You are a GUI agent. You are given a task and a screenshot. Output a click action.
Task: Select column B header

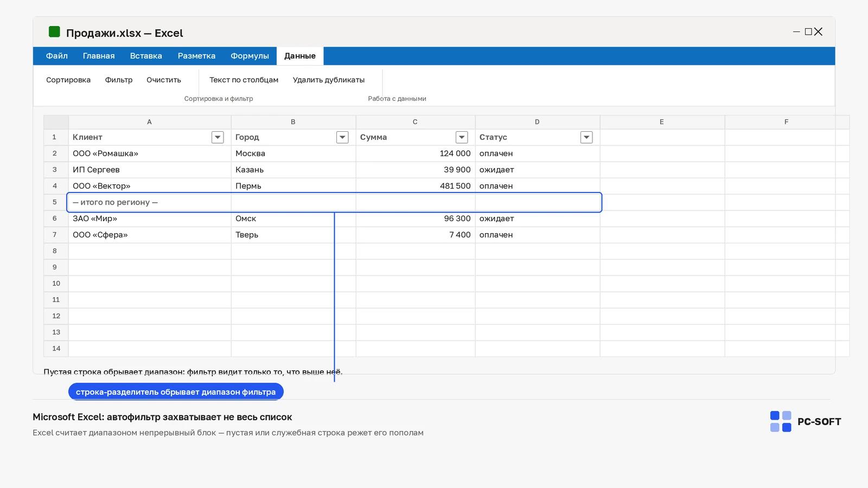(x=293, y=122)
